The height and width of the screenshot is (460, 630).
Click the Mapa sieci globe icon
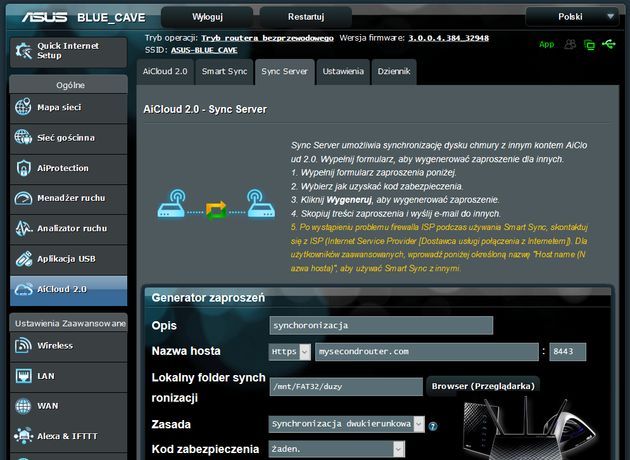pyautogui.click(x=23, y=107)
